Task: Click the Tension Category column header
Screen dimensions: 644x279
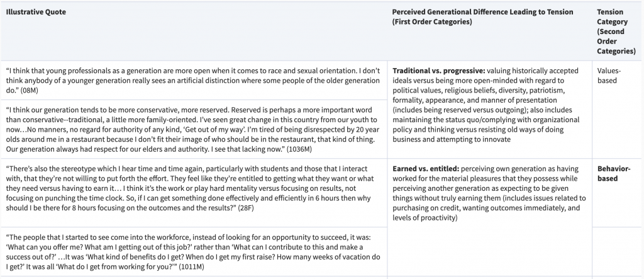Action: [x=616, y=31]
